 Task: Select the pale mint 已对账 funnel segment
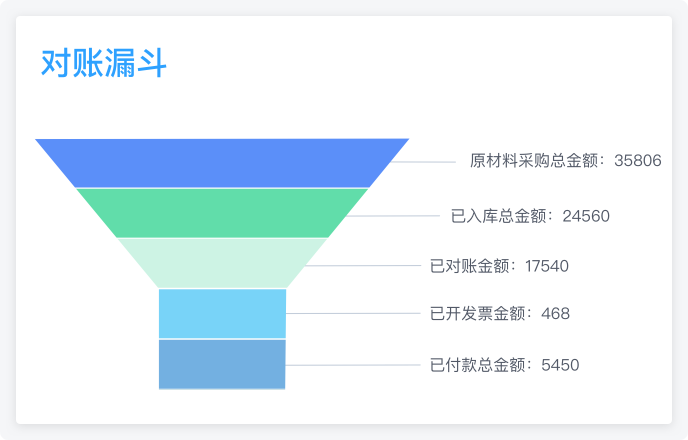point(222,263)
